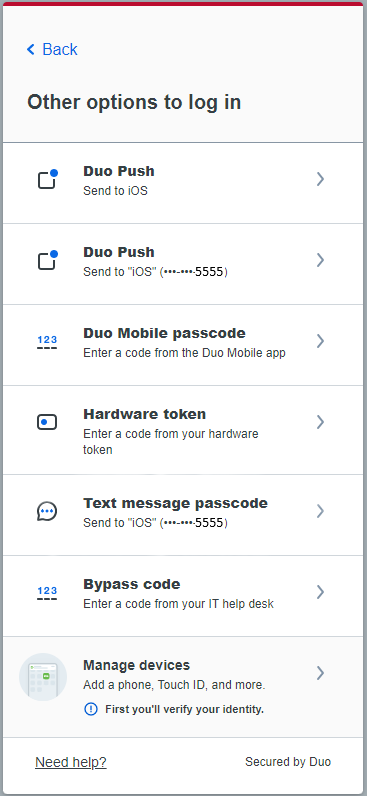The height and width of the screenshot is (796, 367).
Task: Open the Need help? link
Action: coord(71,762)
